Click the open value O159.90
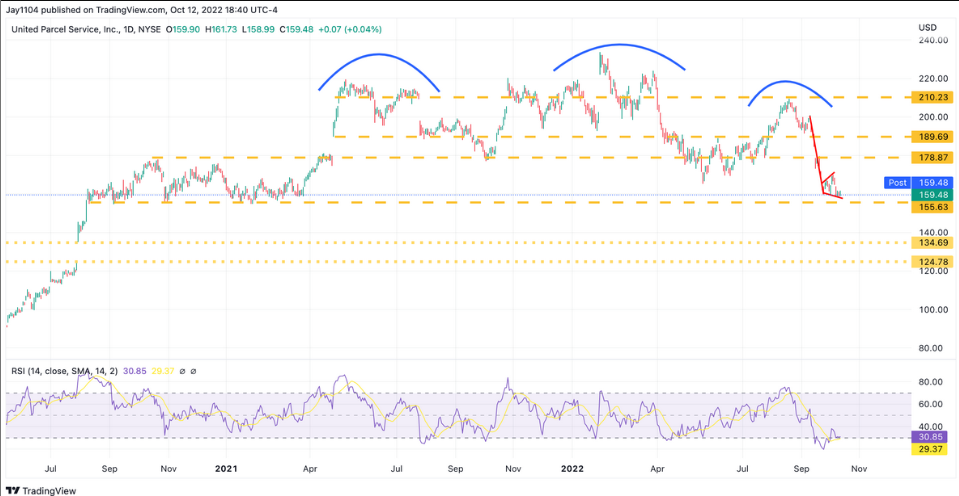959x496 pixels. click(183, 29)
